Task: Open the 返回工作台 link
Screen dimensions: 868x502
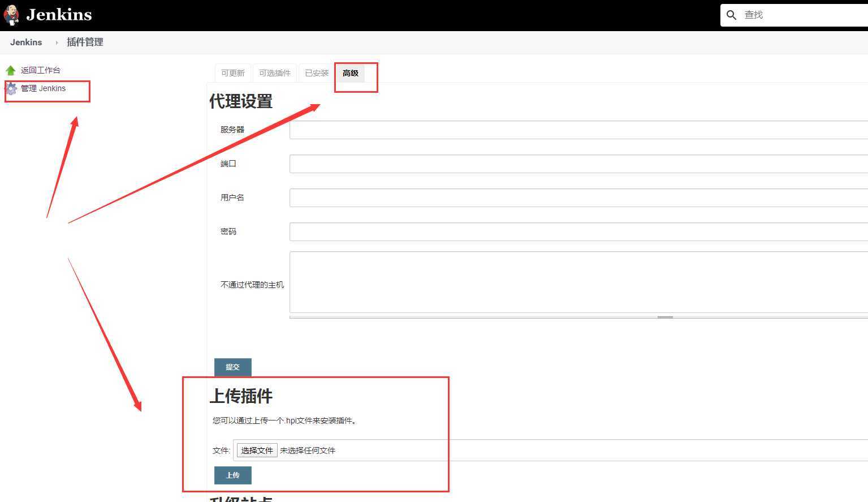Action: click(x=41, y=70)
